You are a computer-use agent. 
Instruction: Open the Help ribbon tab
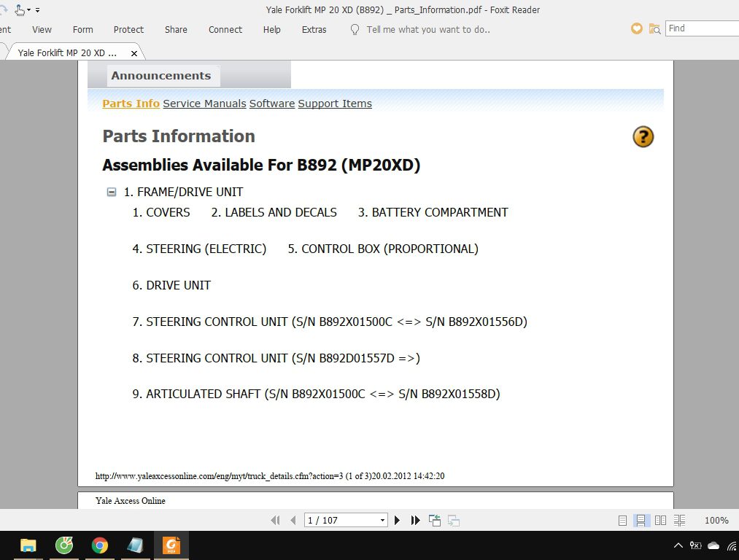point(271,30)
